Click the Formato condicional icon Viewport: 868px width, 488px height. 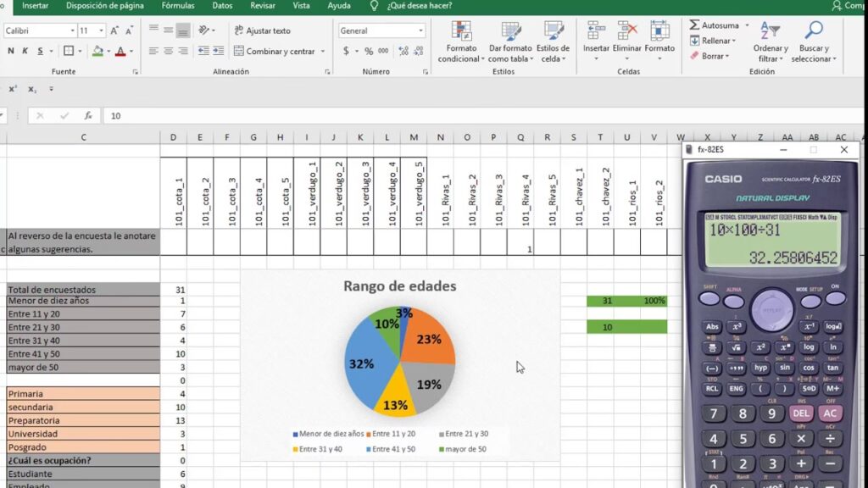pos(463,32)
